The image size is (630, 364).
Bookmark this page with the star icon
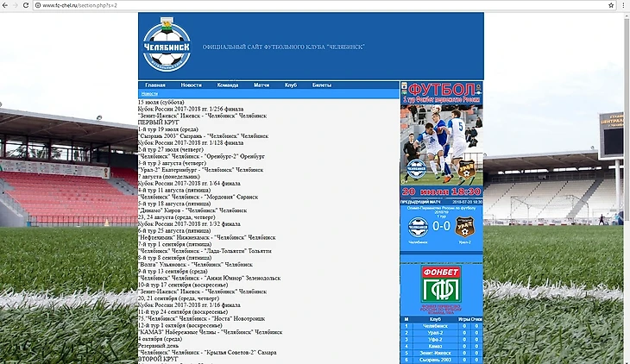click(x=611, y=5)
